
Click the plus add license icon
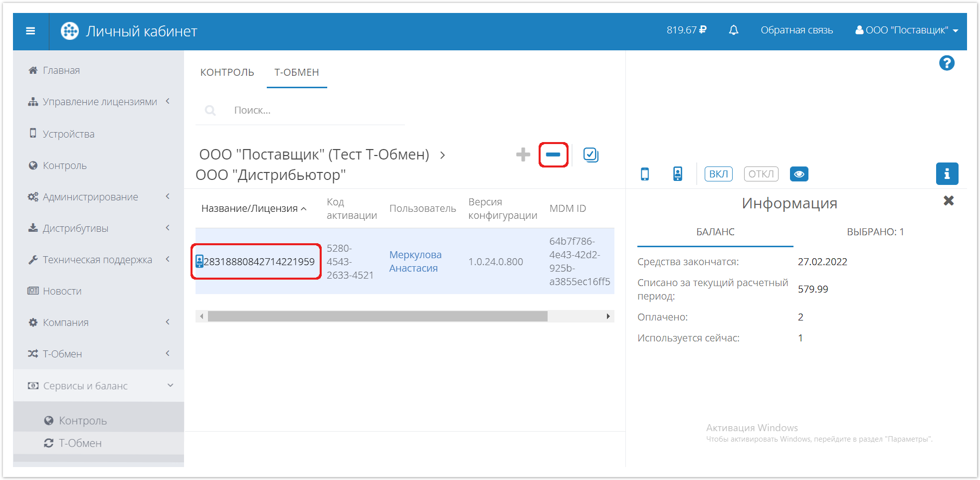(523, 155)
